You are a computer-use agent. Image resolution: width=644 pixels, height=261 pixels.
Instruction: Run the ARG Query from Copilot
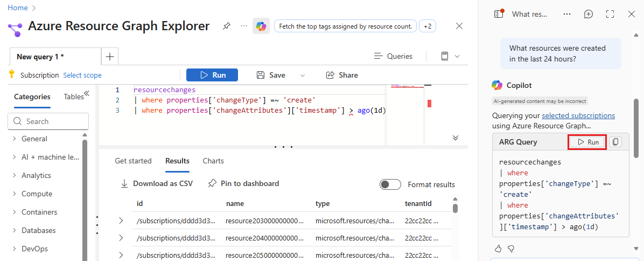click(x=588, y=142)
